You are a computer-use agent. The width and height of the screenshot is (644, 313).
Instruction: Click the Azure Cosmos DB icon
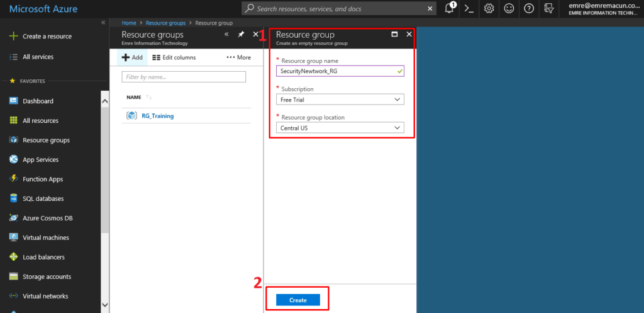pyautogui.click(x=14, y=218)
